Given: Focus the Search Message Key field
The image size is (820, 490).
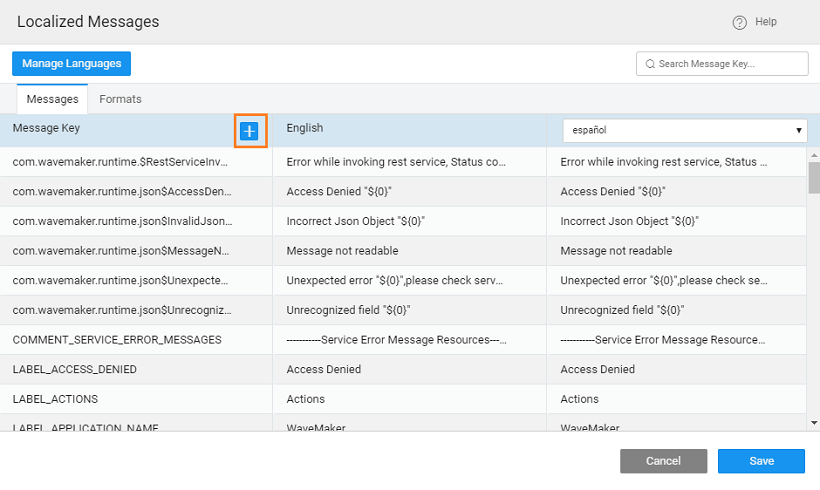Looking at the screenshot, I should tap(728, 64).
